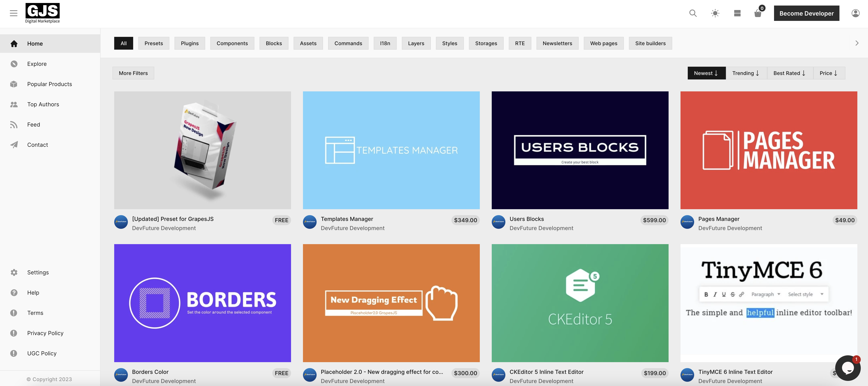Switch to the list layout icon
Image resolution: width=868 pixels, height=386 pixels.
click(x=737, y=13)
